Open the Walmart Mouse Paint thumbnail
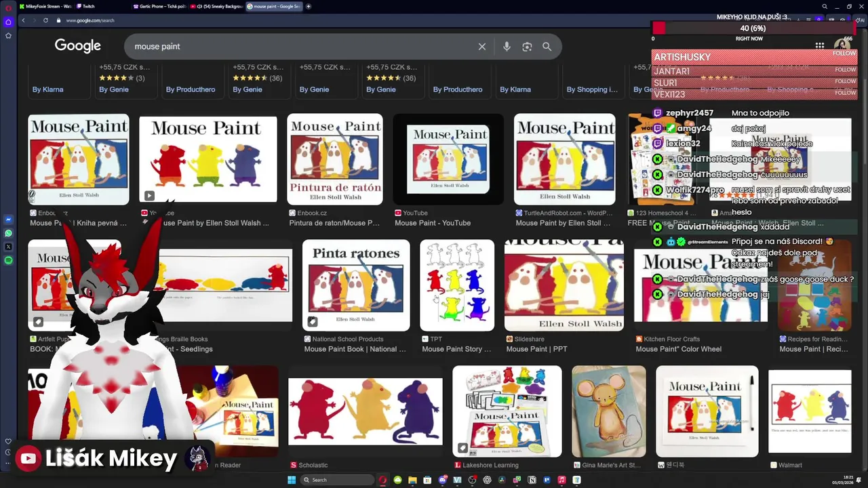Viewport: 868px width, 488px height. 810,411
